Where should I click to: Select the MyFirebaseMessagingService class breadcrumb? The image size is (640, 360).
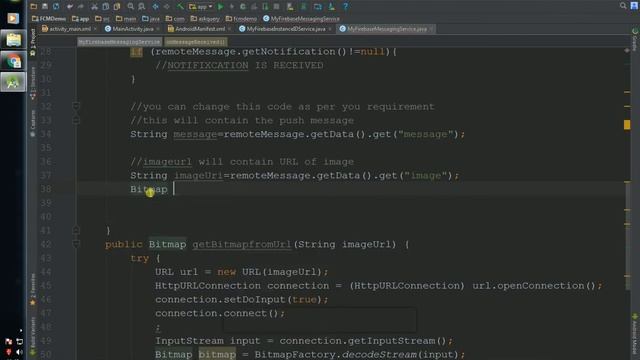[x=301, y=19]
